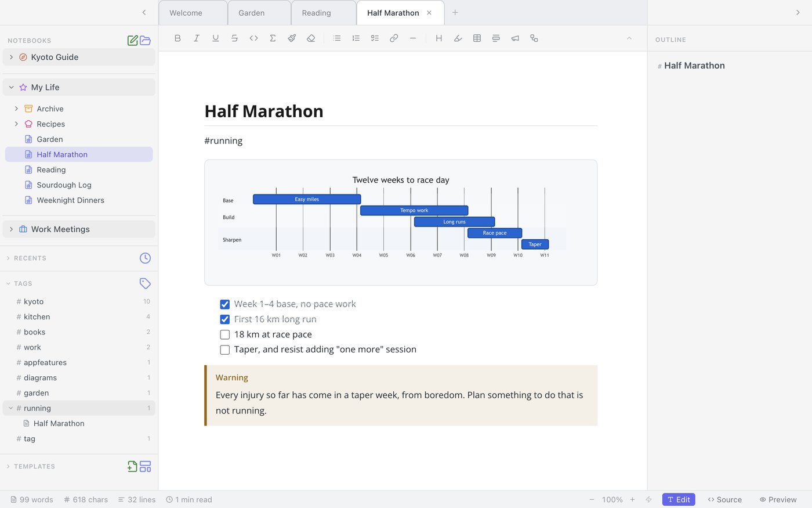Viewport: 812px width, 508px height.
Task: Insert callout megaphone icon
Action: coord(515,38)
